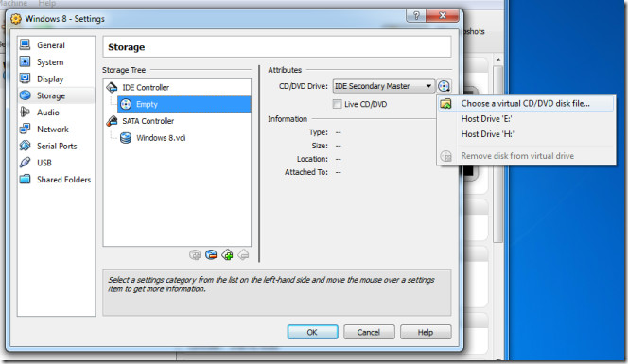Viewport: 628px width, 364px height.
Task: Open the Help menu in background window
Action: [x=47, y=3]
